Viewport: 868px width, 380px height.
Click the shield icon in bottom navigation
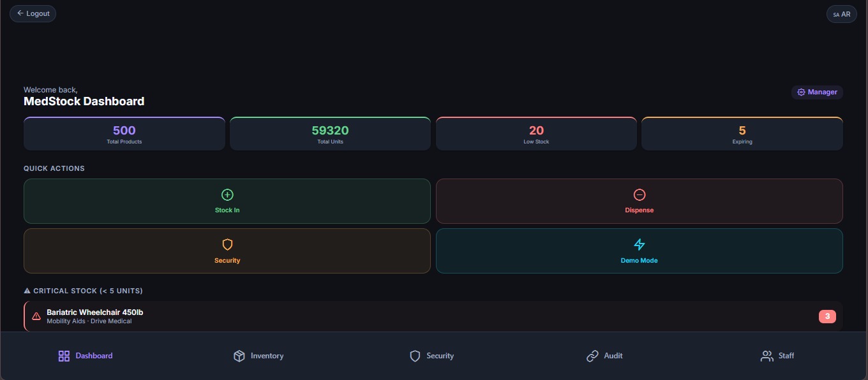(x=415, y=356)
